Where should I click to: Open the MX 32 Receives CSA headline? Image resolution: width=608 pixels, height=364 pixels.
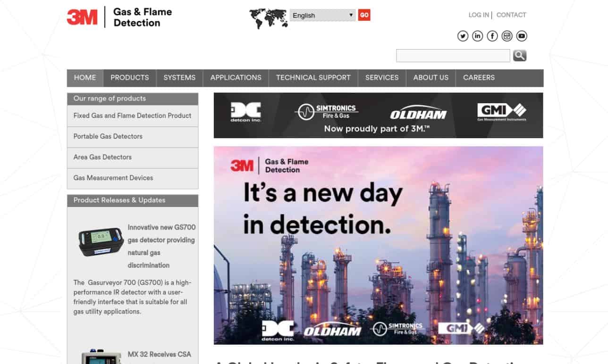pyautogui.click(x=160, y=355)
